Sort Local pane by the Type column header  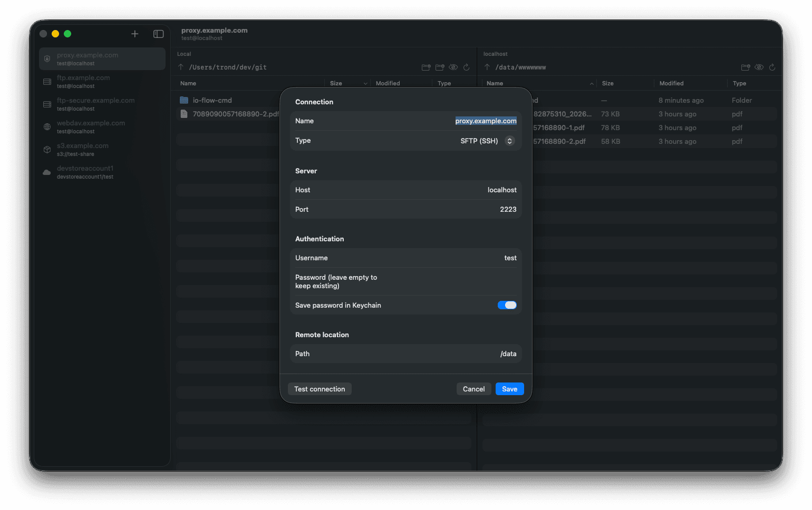(444, 83)
